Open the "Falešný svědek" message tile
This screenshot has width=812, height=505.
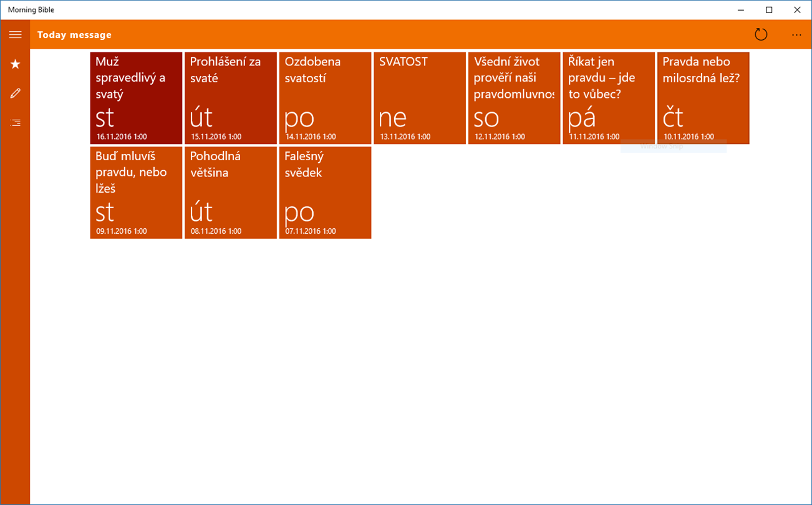click(325, 193)
